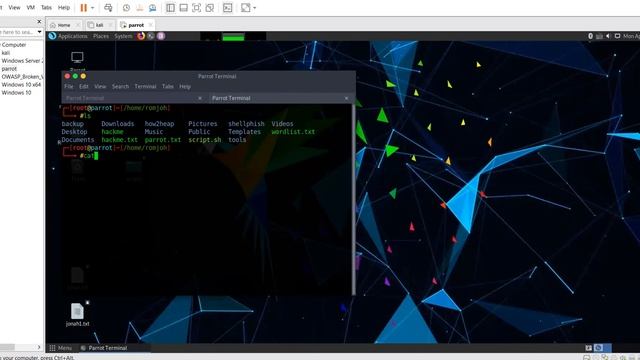
Task: Open the terminal File menu
Action: point(69,87)
